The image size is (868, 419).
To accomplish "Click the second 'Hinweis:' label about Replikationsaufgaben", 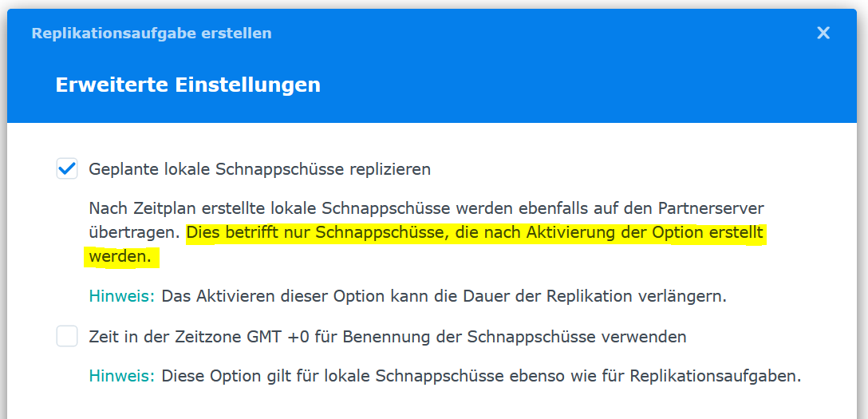I will [121, 375].
